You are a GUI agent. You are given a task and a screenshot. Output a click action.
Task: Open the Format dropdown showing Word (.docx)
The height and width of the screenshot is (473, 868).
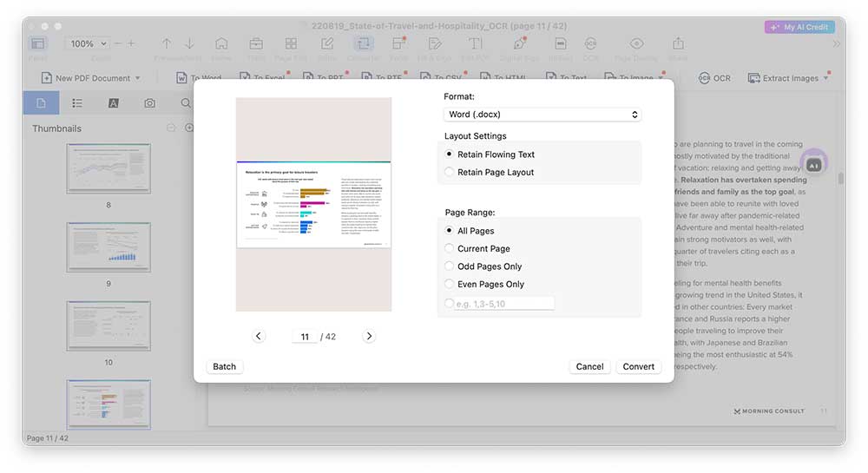tap(542, 115)
